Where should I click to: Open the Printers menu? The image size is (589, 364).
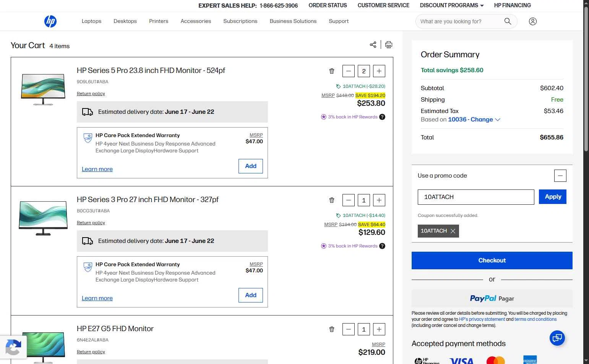pyautogui.click(x=159, y=21)
